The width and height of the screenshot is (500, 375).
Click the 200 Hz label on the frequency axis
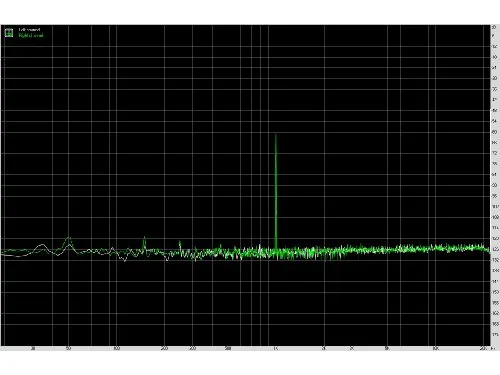click(164, 349)
